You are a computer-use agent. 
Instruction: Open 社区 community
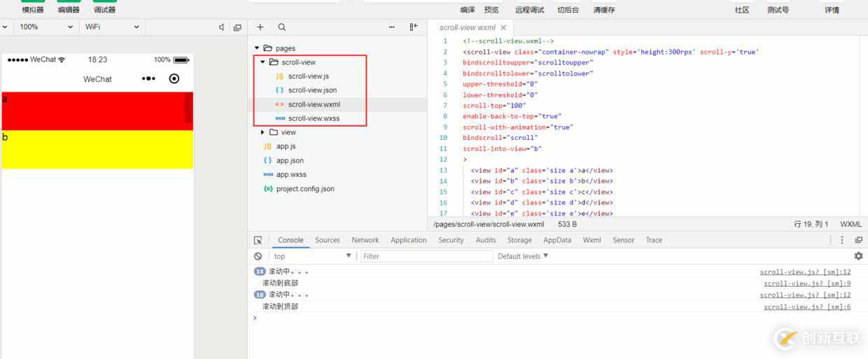click(742, 10)
